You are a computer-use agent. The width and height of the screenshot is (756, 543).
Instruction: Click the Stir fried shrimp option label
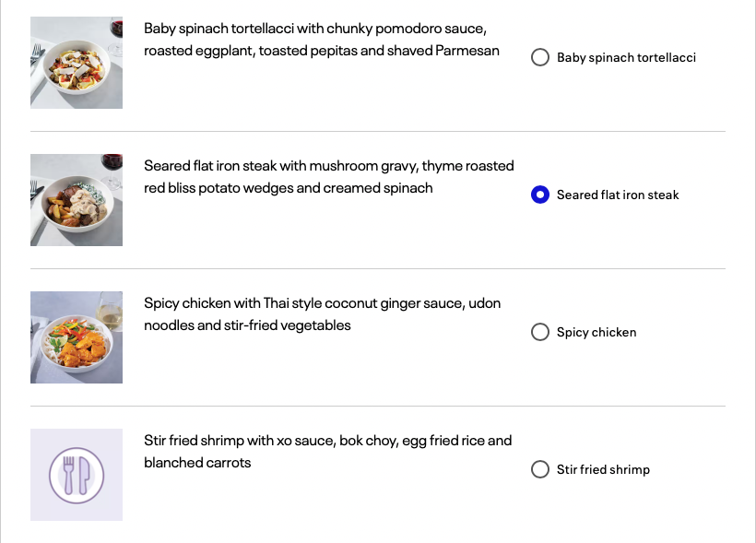coord(603,469)
